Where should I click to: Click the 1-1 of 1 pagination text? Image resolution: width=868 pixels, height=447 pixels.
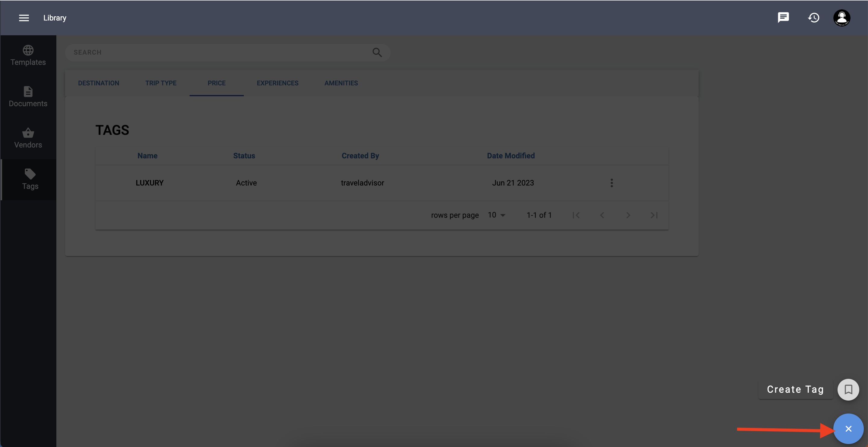pos(539,215)
